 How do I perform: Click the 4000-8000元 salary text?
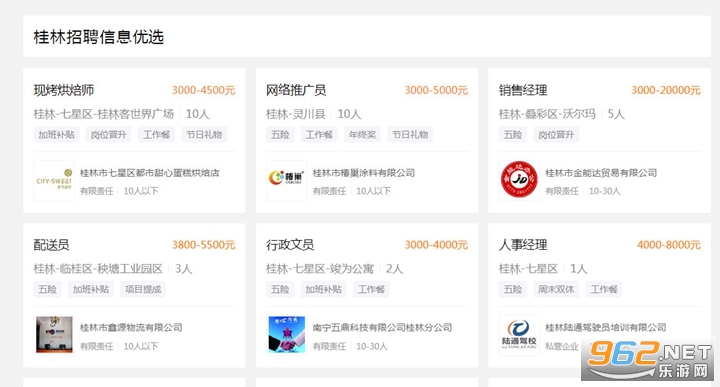point(669,245)
